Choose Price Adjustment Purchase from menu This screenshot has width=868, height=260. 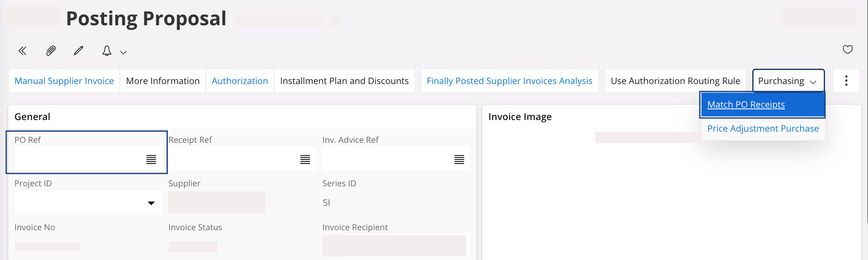pos(763,129)
